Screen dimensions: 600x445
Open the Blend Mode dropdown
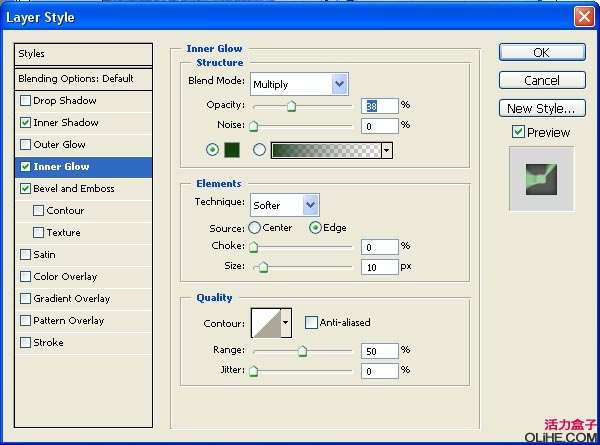point(298,84)
